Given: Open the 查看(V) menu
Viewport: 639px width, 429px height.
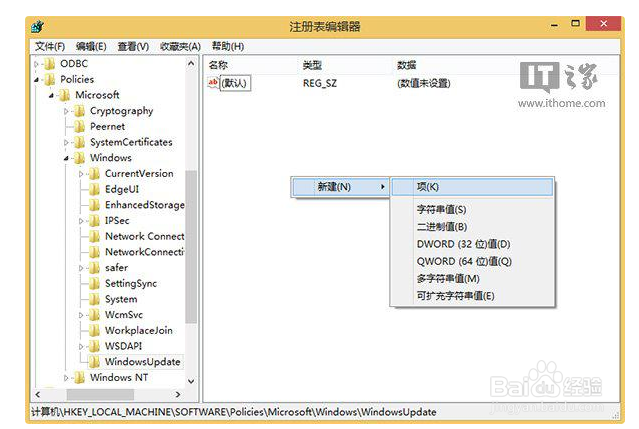Looking at the screenshot, I should click(133, 46).
